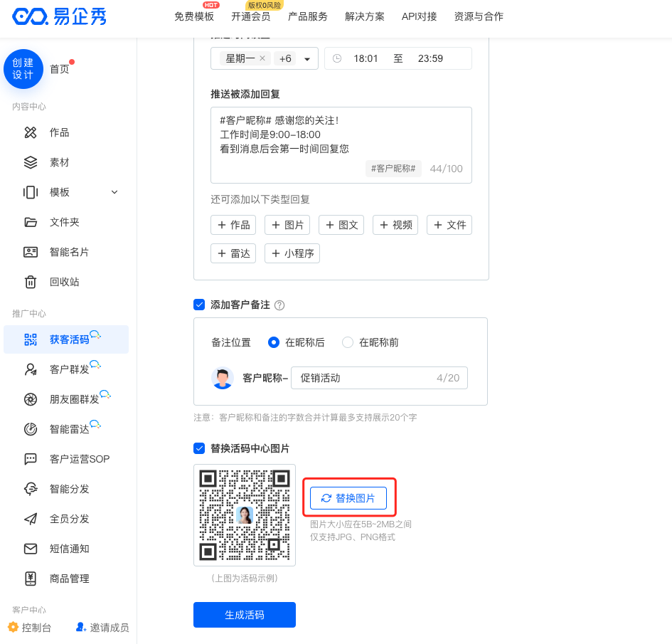Click the 生成活码 button
Screen dimensions: 672x644
coord(245,615)
